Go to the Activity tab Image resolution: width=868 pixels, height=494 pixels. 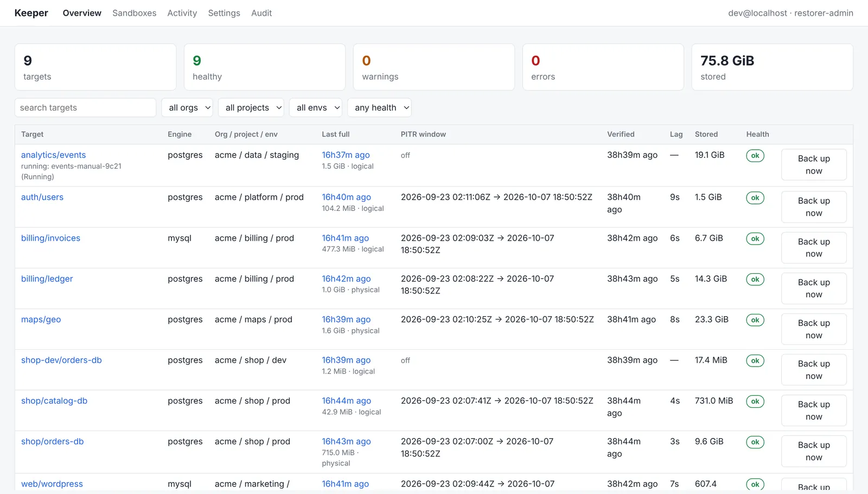pyautogui.click(x=182, y=13)
